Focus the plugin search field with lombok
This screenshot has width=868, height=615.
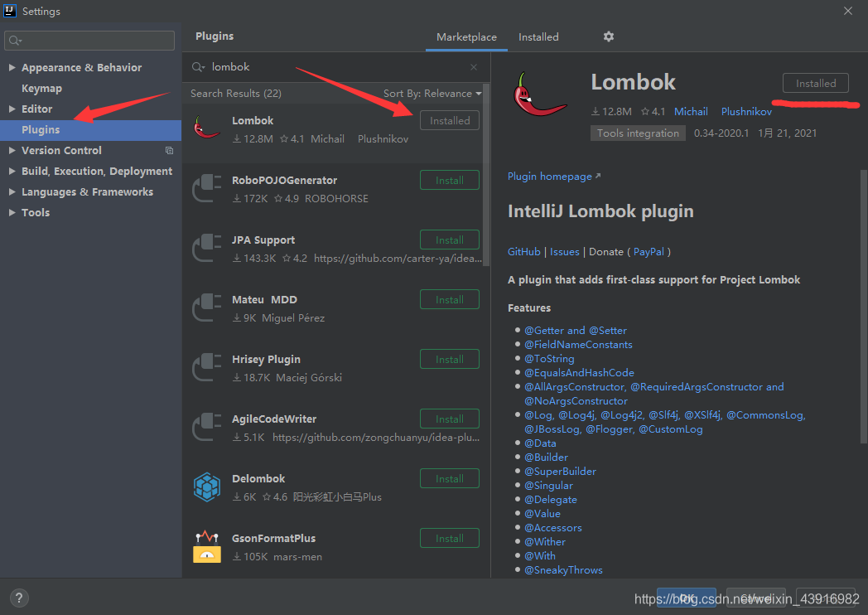pyautogui.click(x=335, y=67)
